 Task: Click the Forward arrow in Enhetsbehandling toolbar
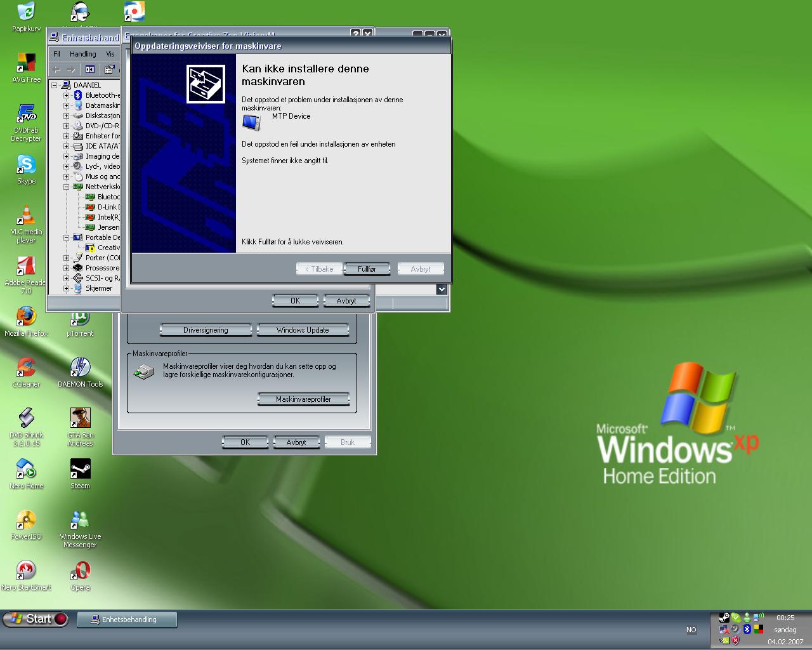pos(71,69)
